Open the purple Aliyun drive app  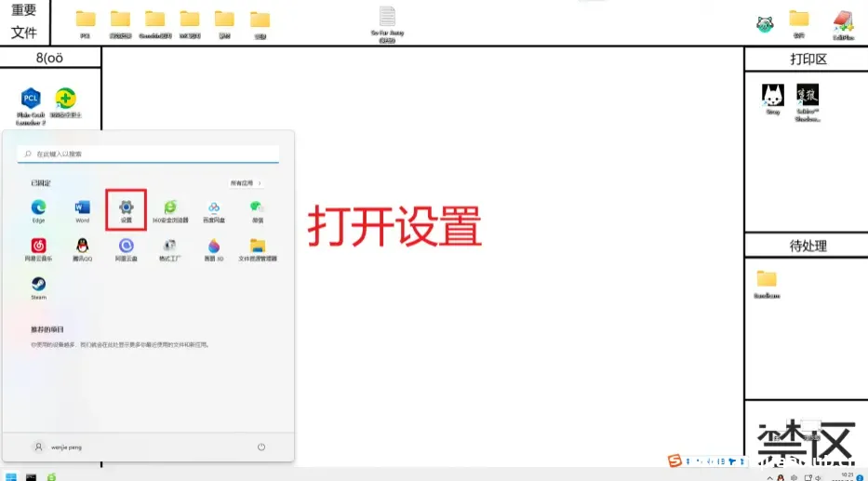127,249
